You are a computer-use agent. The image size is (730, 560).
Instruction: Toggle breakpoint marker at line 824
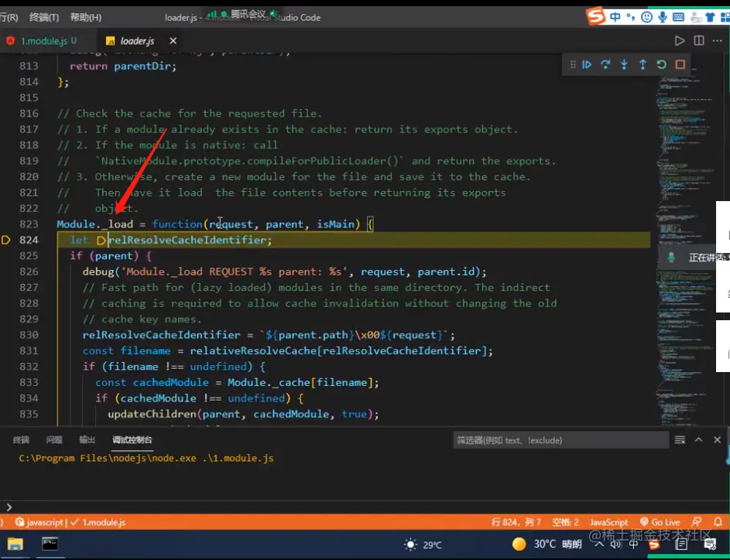click(x=7, y=240)
